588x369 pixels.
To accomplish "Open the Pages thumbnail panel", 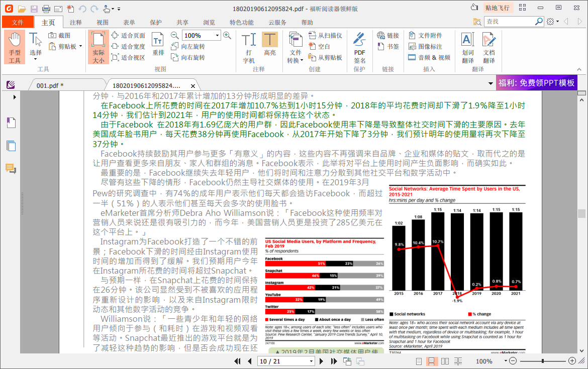I will tap(11, 146).
